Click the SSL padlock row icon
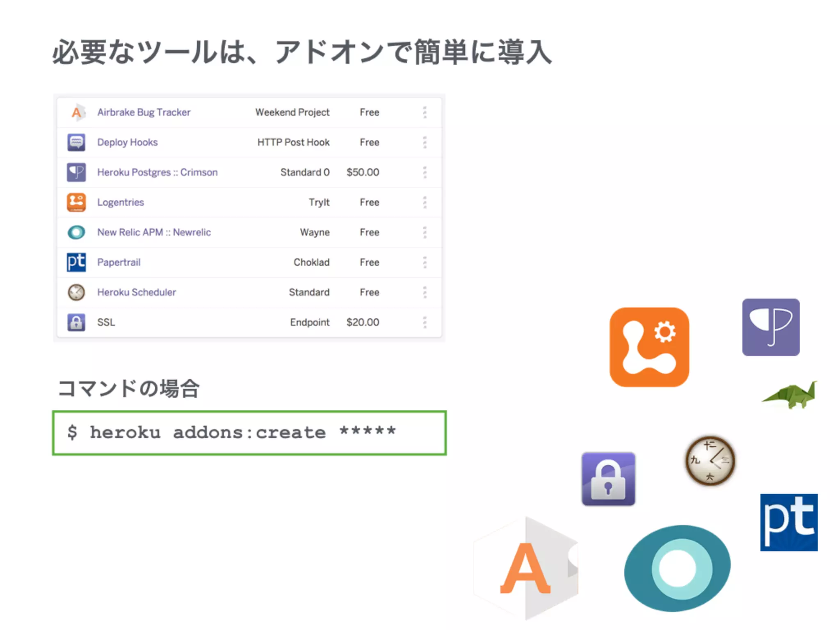840x630 pixels. click(76, 322)
